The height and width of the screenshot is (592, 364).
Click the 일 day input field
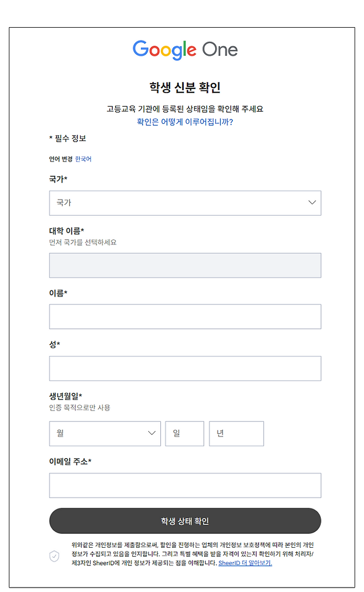click(x=184, y=434)
